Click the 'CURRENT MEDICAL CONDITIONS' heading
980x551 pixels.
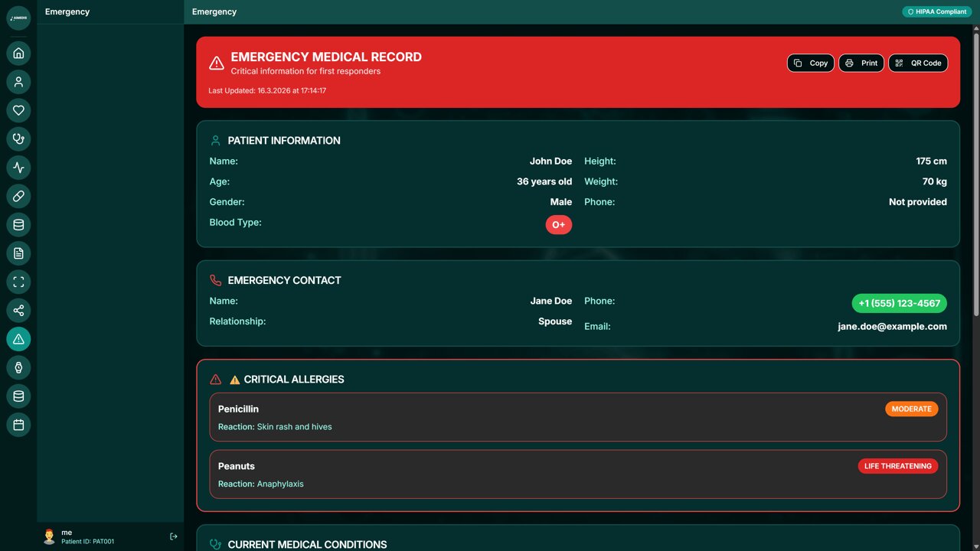307,545
